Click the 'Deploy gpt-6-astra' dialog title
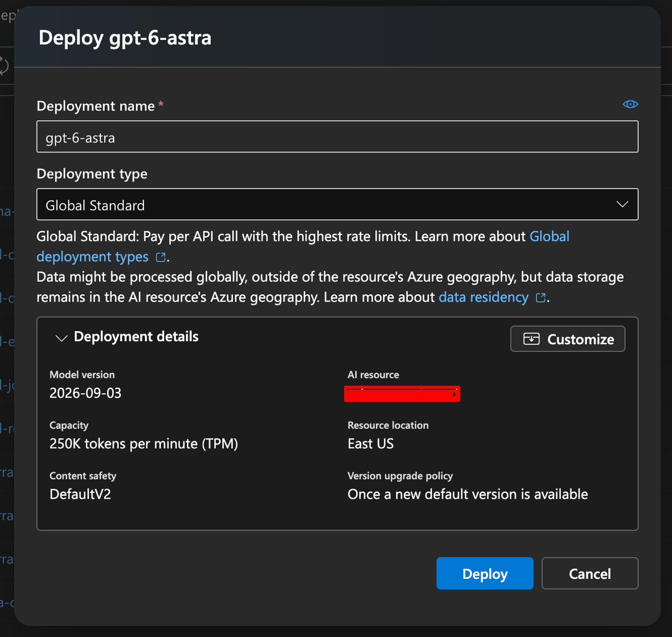This screenshot has width=672, height=637. click(125, 38)
